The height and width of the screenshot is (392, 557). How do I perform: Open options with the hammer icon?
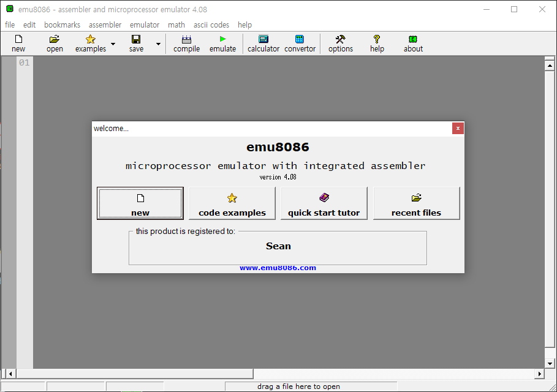[x=340, y=39]
